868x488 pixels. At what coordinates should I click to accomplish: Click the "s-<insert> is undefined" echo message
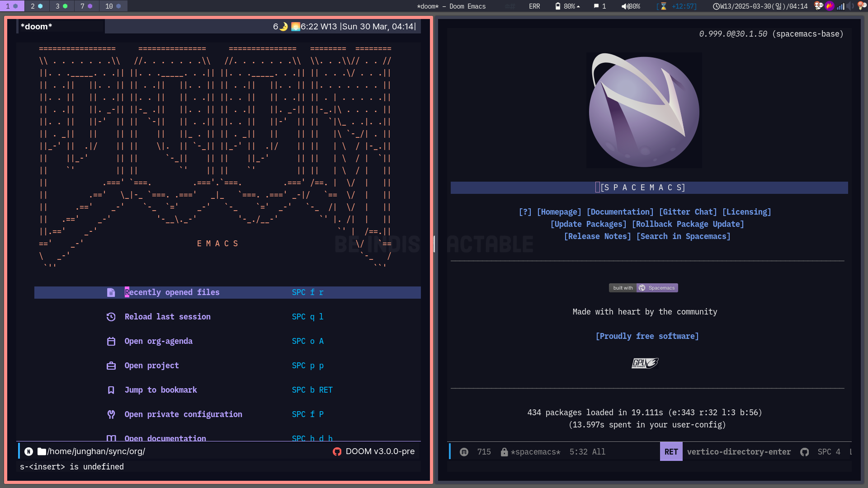click(72, 467)
